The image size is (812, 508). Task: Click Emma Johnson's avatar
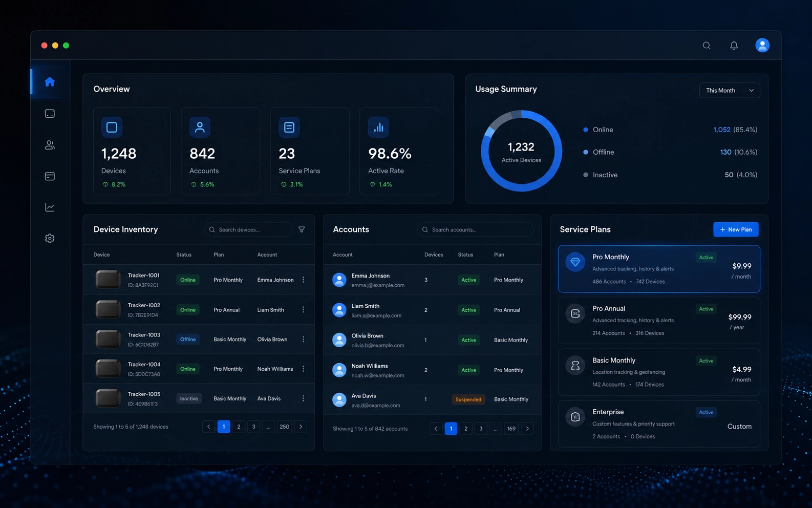point(339,280)
